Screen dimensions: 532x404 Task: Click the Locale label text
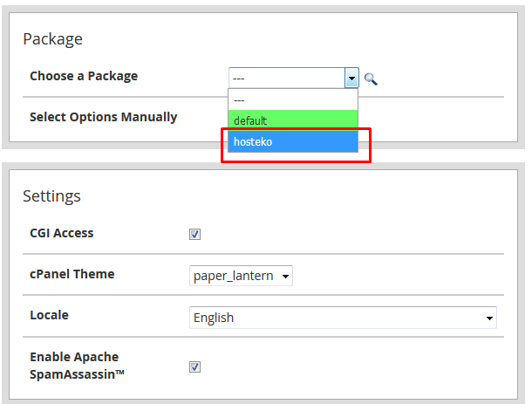click(x=49, y=315)
